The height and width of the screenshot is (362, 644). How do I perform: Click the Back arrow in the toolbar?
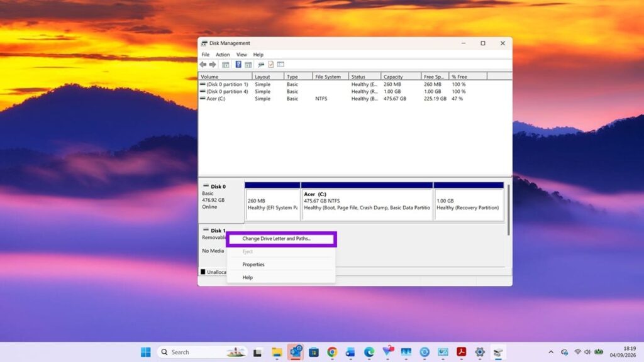[203, 65]
